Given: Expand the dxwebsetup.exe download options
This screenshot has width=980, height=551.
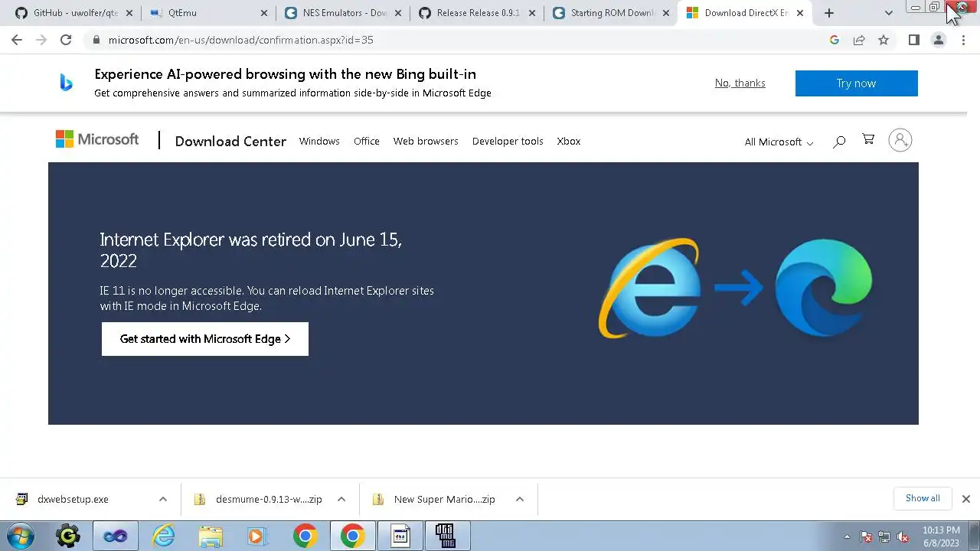Looking at the screenshot, I should [162, 499].
